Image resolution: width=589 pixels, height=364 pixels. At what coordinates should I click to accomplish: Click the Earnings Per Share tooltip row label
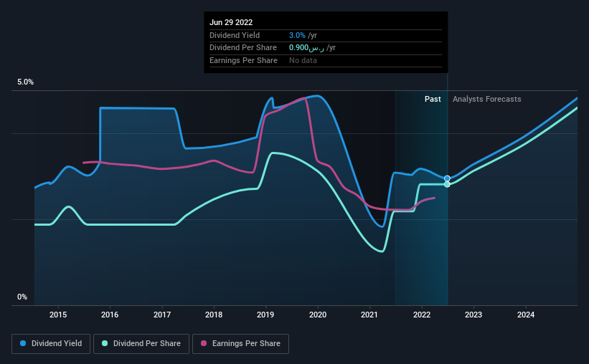point(243,60)
